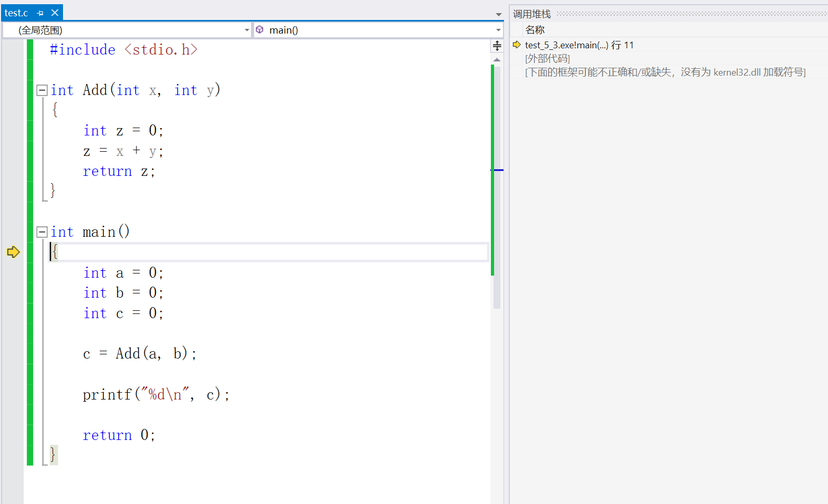Click the int b = 0; line

123,293
